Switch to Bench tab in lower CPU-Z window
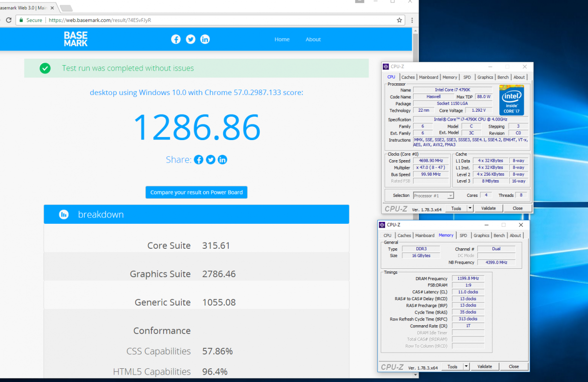 [499, 236]
